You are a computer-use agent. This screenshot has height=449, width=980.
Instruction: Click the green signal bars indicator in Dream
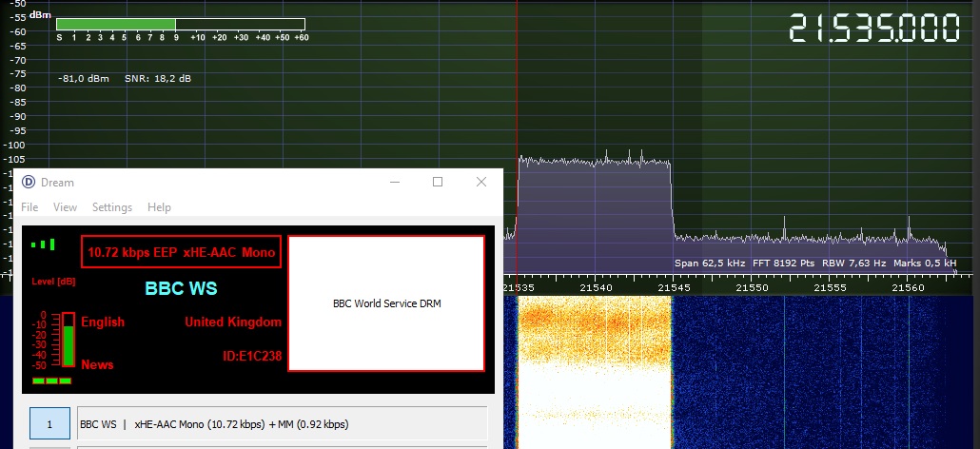pyautogui.click(x=43, y=244)
